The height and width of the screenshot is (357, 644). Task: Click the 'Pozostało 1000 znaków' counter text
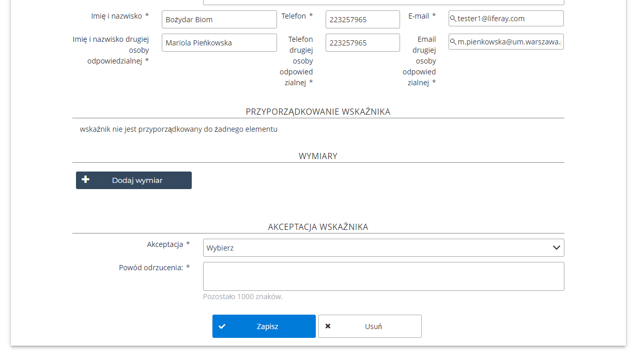point(242,297)
